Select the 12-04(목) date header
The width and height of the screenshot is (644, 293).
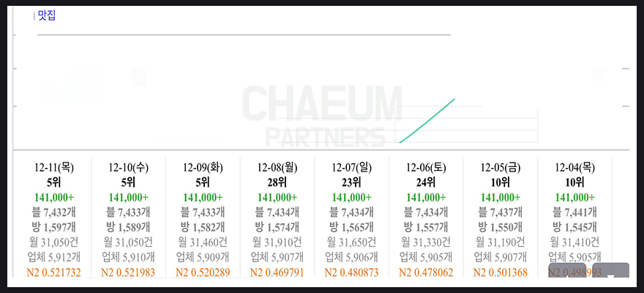point(575,168)
